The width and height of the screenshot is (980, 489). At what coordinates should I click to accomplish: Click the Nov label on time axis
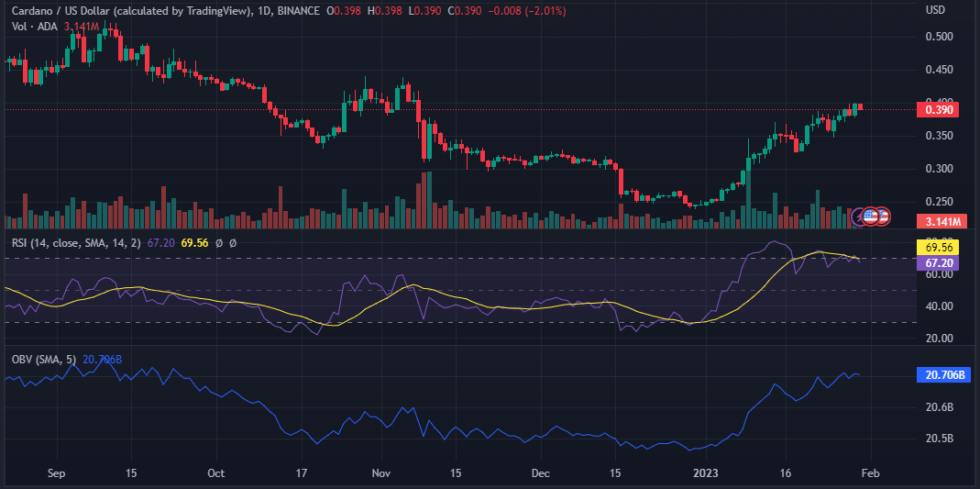[380, 474]
